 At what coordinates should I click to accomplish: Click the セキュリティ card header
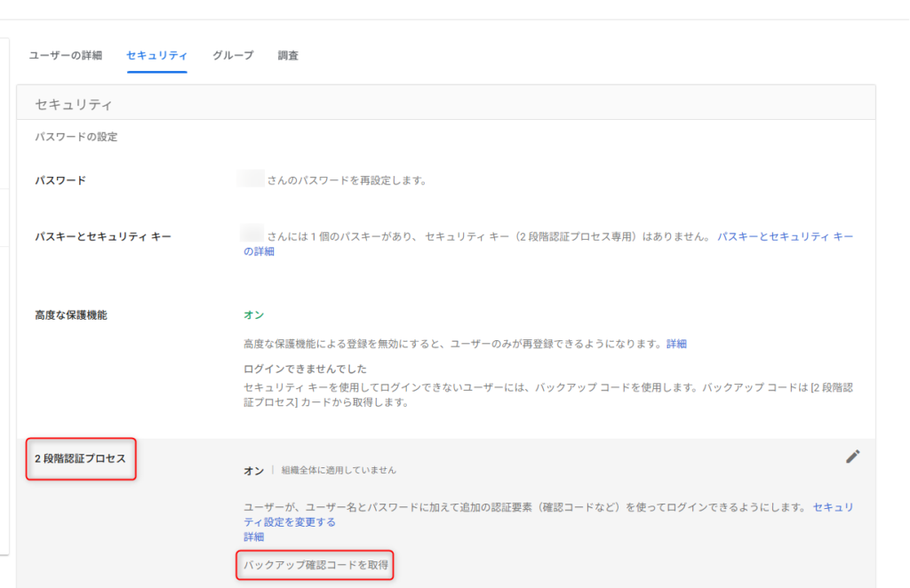[74, 105]
